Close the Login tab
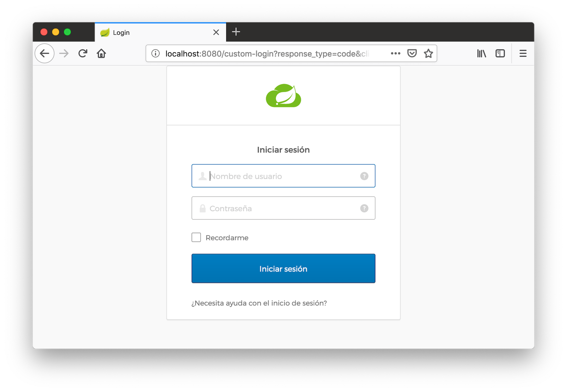Screen dimensions: 567x392 pyautogui.click(x=216, y=33)
